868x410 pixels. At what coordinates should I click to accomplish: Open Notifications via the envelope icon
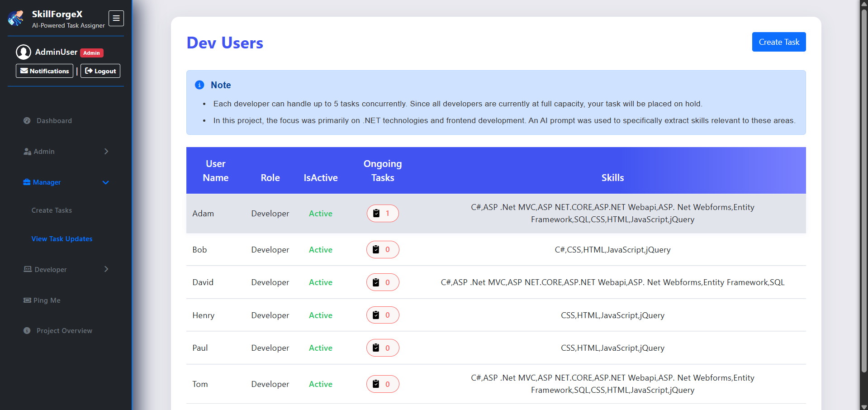click(x=25, y=71)
